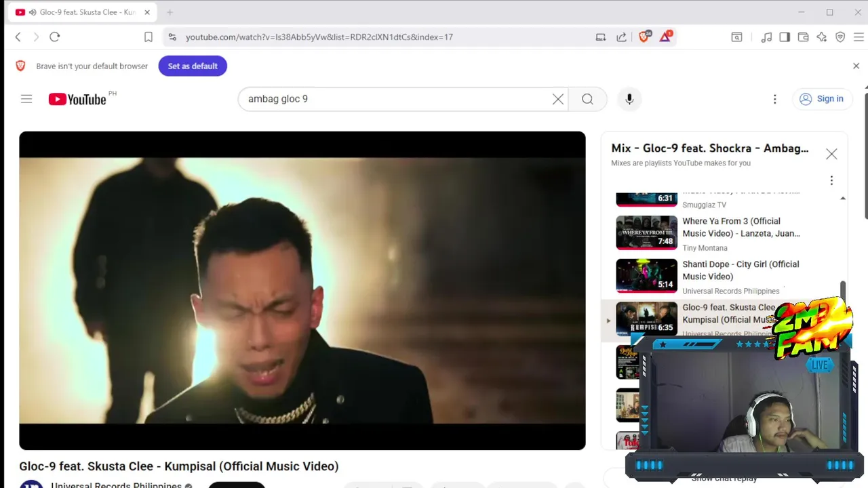Screen dimensions: 868x488
Task: Open a new tab with the plus button
Action: tap(170, 12)
